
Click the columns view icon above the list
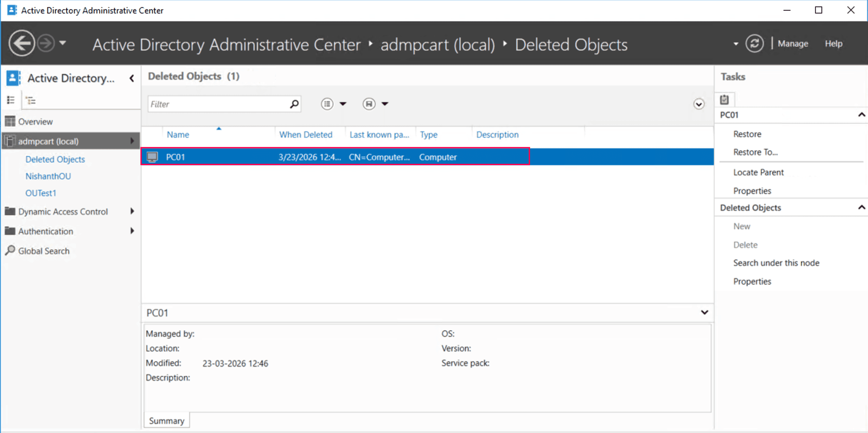(327, 104)
